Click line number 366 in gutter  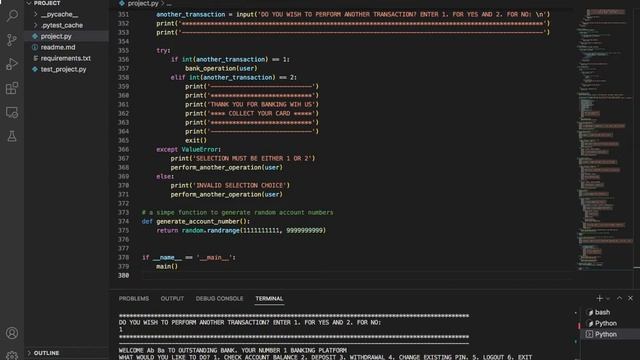coord(123,149)
